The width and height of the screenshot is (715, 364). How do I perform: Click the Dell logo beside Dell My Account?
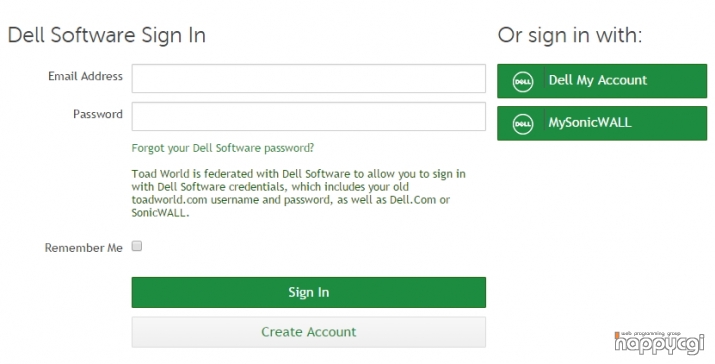point(523,82)
